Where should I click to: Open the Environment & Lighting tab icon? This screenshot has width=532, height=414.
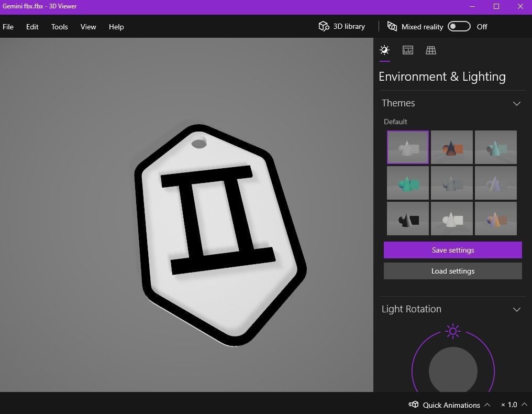tap(384, 50)
